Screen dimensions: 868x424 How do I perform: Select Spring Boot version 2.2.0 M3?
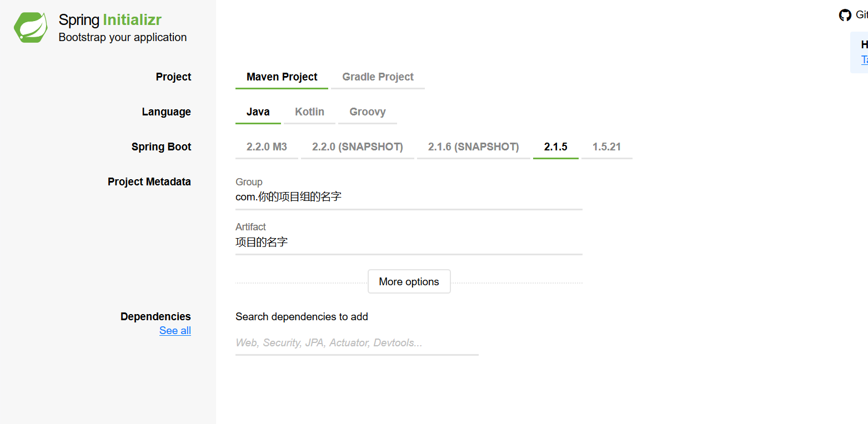267,147
